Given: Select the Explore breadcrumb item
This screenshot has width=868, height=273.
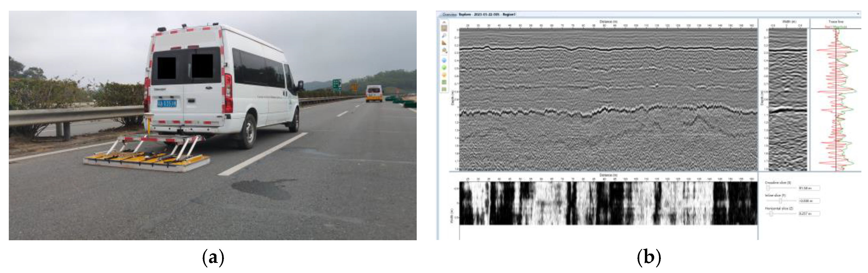Looking at the screenshot, I should point(465,14).
